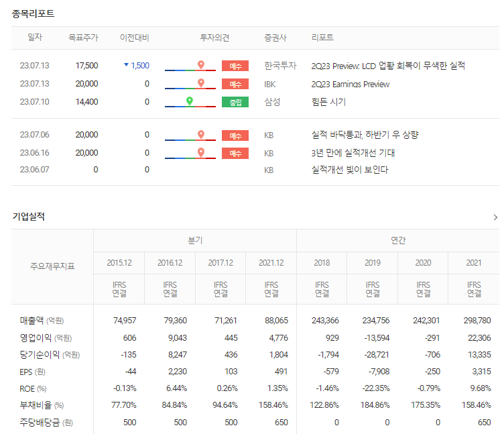Click the 이전대비 column header

click(x=134, y=38)
